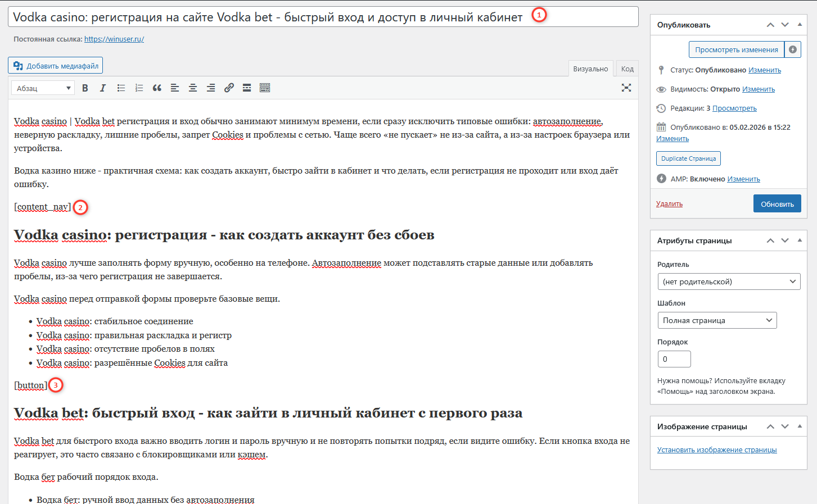
Task: Click the Обновить button
Action: (x=777, y=203)
